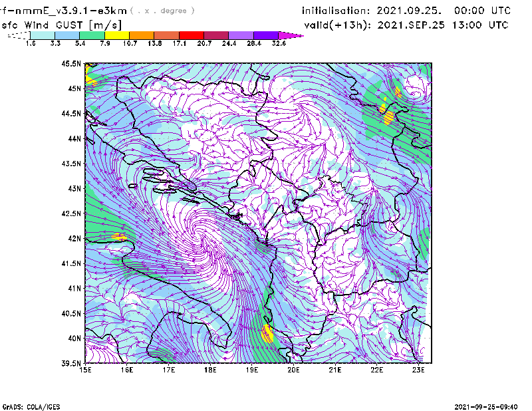
Task: Pick the orange legend swatch (10.7–13.8)
Action: coord(141,35)
